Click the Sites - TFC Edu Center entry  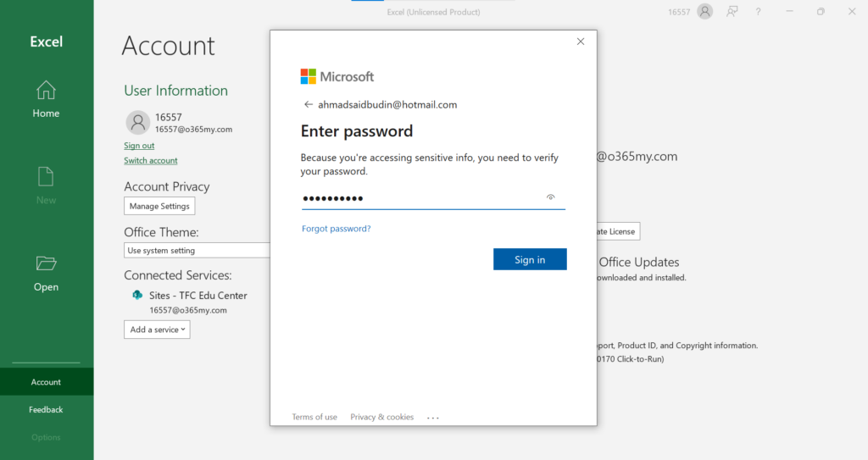(198, 295)
